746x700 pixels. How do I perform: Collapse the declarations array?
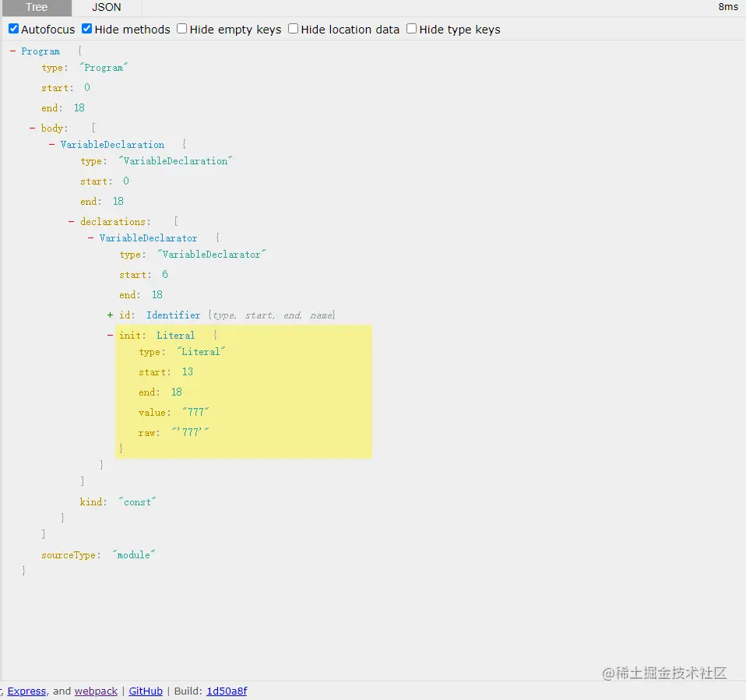pos(72,221)
